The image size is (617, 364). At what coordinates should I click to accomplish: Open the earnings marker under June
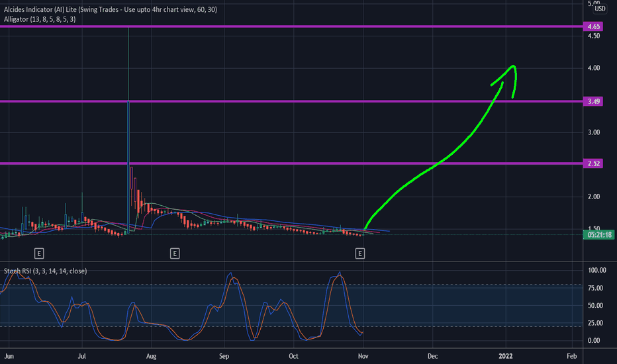coord(39,253)
